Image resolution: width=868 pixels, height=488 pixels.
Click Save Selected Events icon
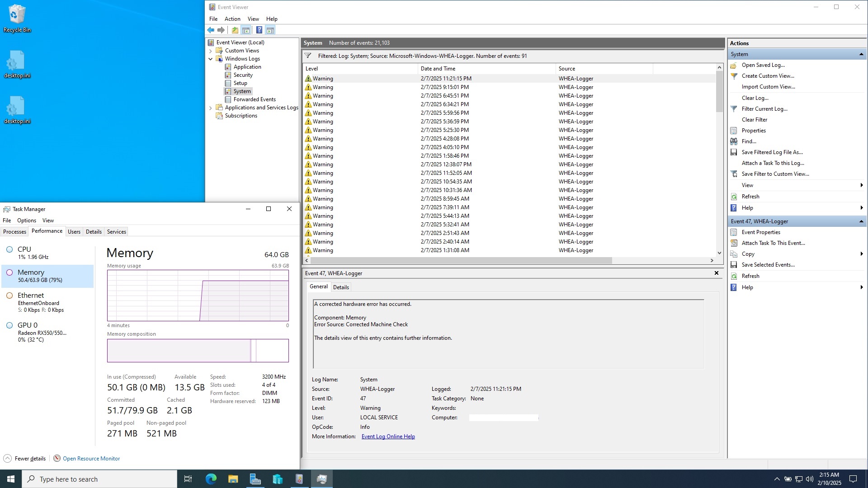[x=734, y=265]
